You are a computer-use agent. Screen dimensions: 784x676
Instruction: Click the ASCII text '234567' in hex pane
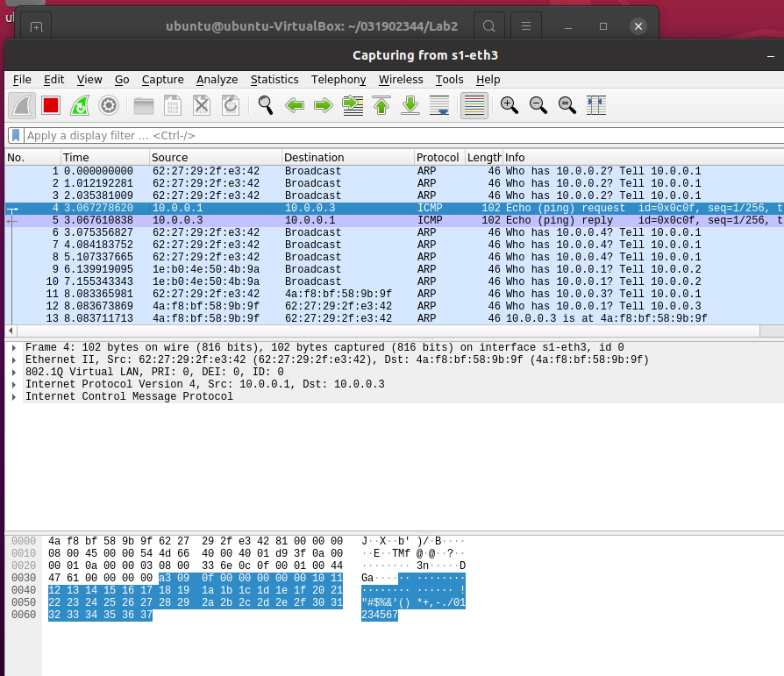(x=380, y=615)
